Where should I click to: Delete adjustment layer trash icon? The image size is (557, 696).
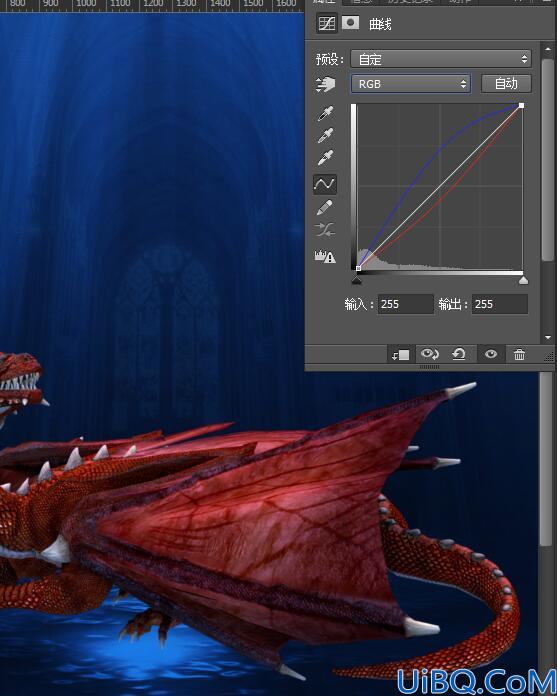pos(519,354)
